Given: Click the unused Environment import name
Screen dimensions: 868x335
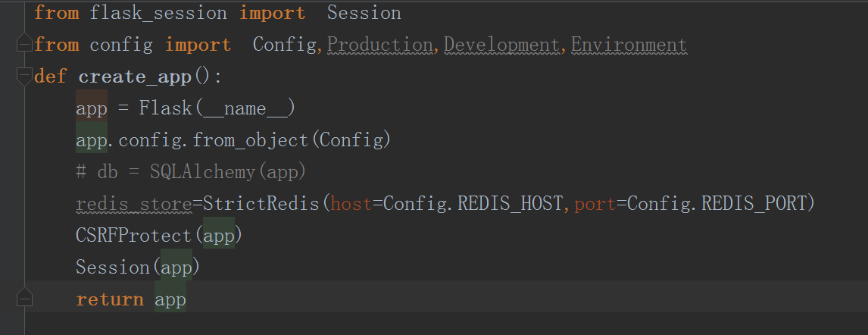Looking at the screenshot, I should tap(629, 45).
